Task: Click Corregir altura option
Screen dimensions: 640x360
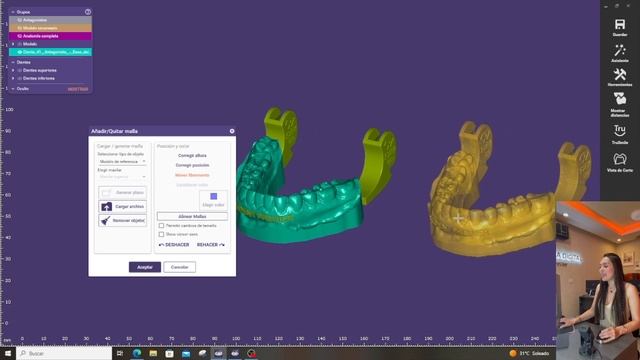Action: click(192, 156)
